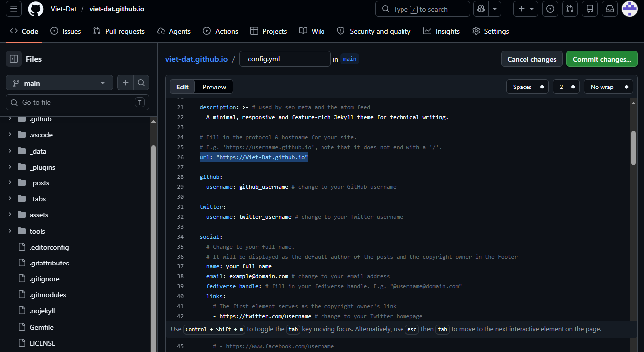Open the notifications inbox
This screenshot has width=644, height=352.
pyautogui.click(x=609, y=9)
